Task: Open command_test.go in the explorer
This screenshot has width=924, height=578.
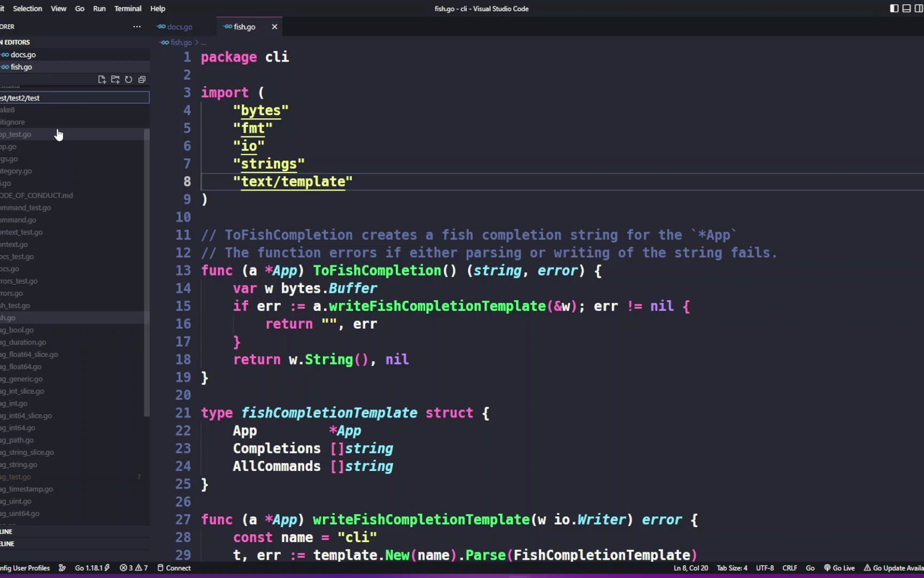Action: (72, 208)
